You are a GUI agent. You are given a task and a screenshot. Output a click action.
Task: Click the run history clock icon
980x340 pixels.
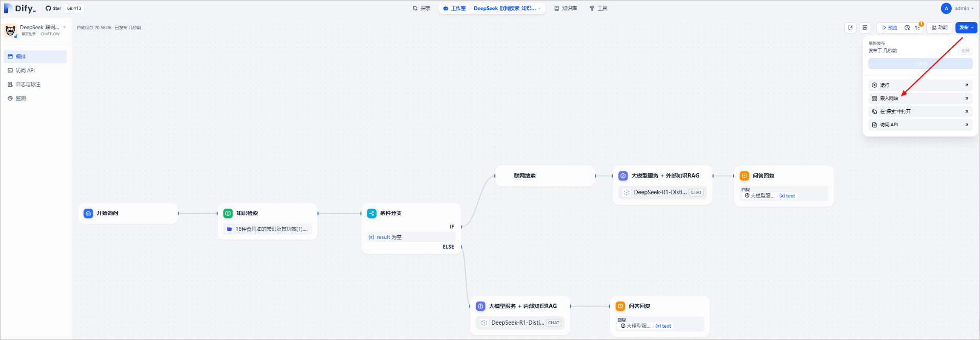click(x=907, y=28)
